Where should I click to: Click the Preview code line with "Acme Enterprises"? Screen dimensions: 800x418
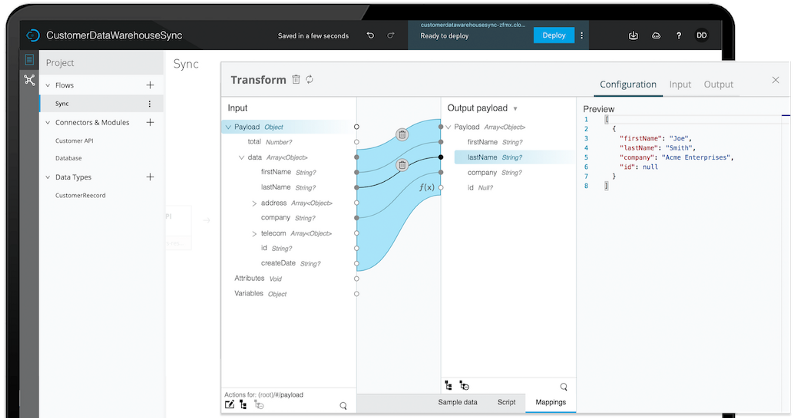pyautogui.click(x=677, y=158)
